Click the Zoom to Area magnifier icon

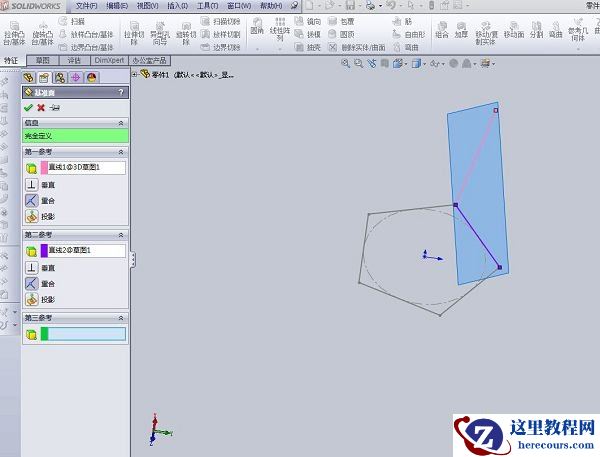pos(359,63)
